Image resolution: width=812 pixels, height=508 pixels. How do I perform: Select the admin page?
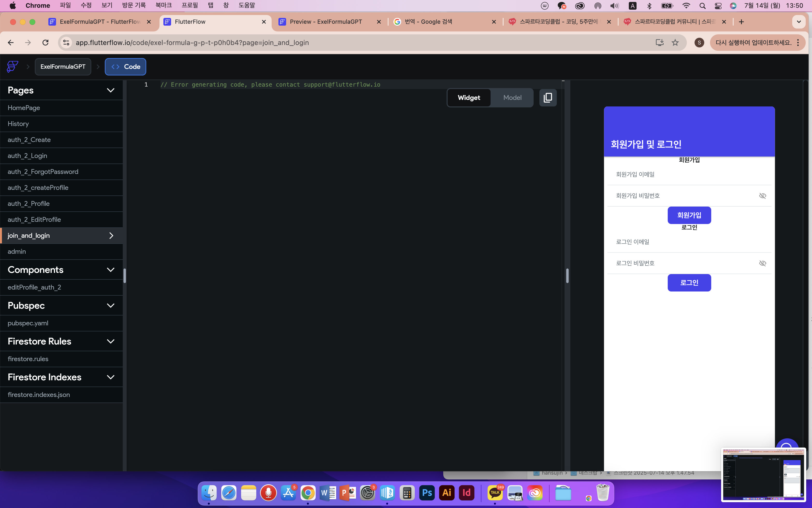click(61, 252)
